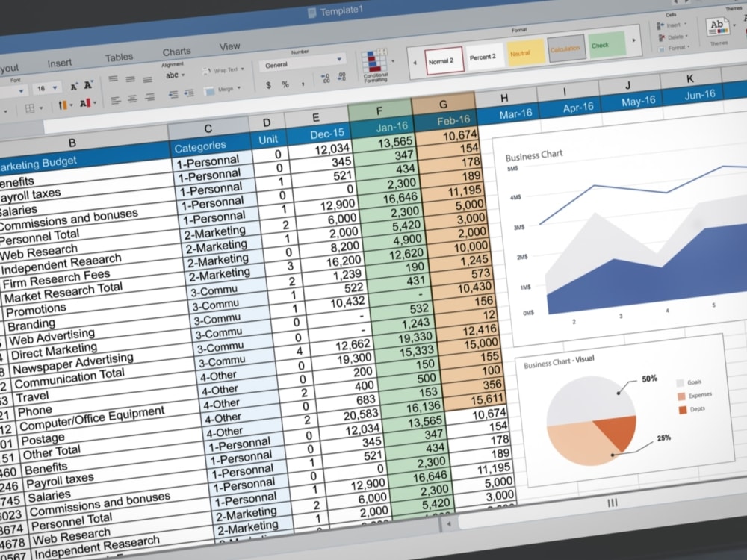Click the horizontal scroll left arrow
The width and height of the screenshot is (747, 560).
(448, 524)
